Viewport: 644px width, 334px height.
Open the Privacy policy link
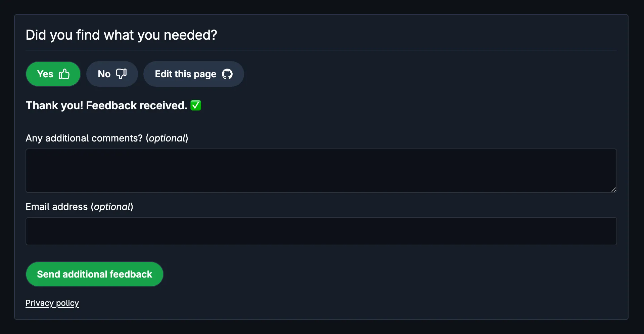coord(52,302)
